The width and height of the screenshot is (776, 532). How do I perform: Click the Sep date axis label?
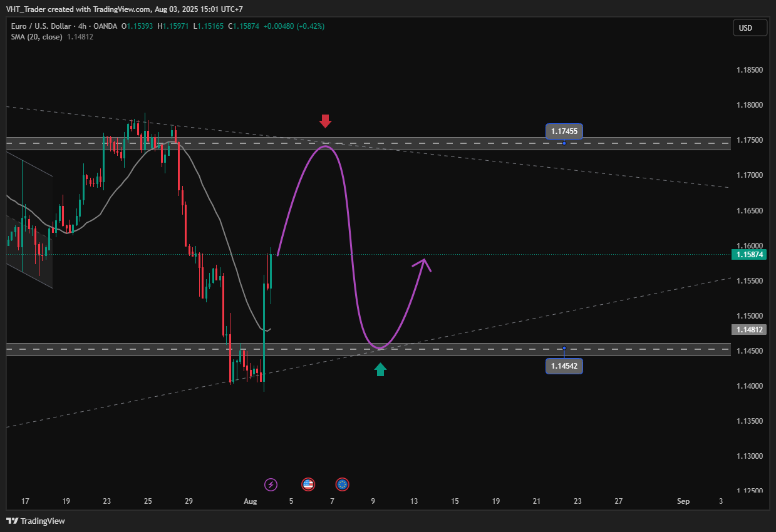click(683, 501)
